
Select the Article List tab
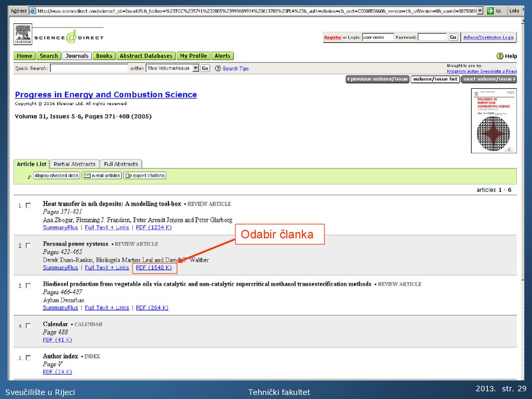pos(32,164)
